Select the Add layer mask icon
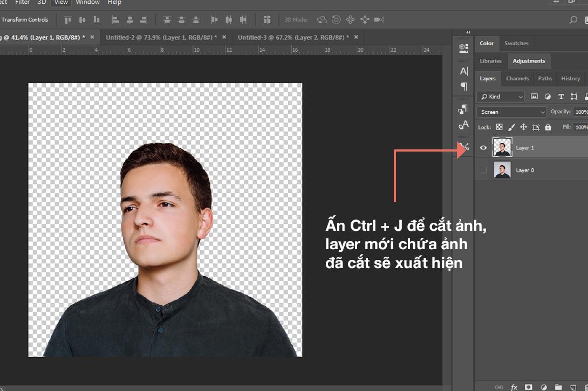 pyautogui.click(x=528, y=386)
